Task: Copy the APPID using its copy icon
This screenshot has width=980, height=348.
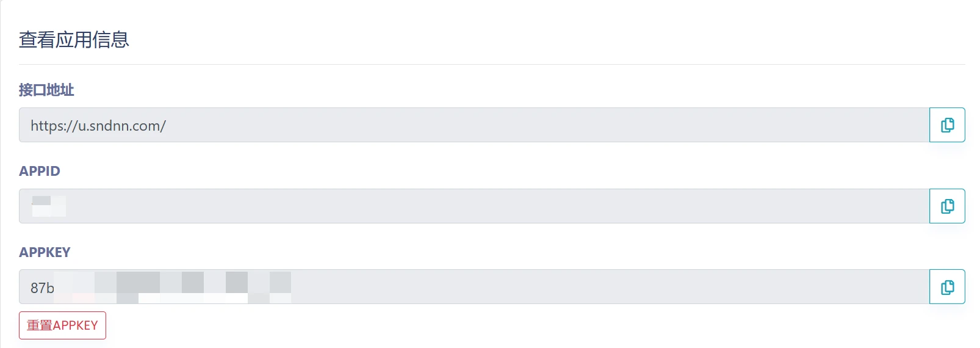Action: (x=947, y=206)
